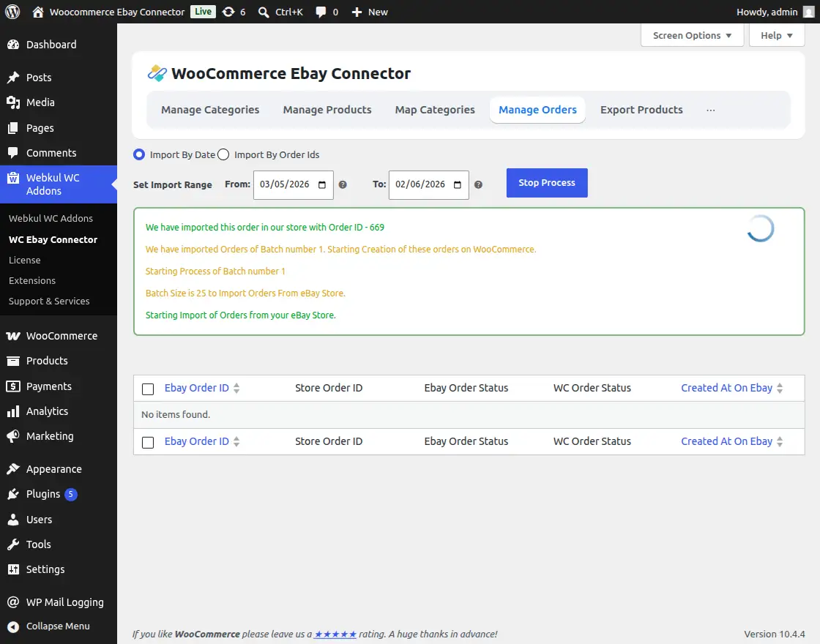
Task: Open the comments bubble icon in admin bar
Action: point(321,12)
